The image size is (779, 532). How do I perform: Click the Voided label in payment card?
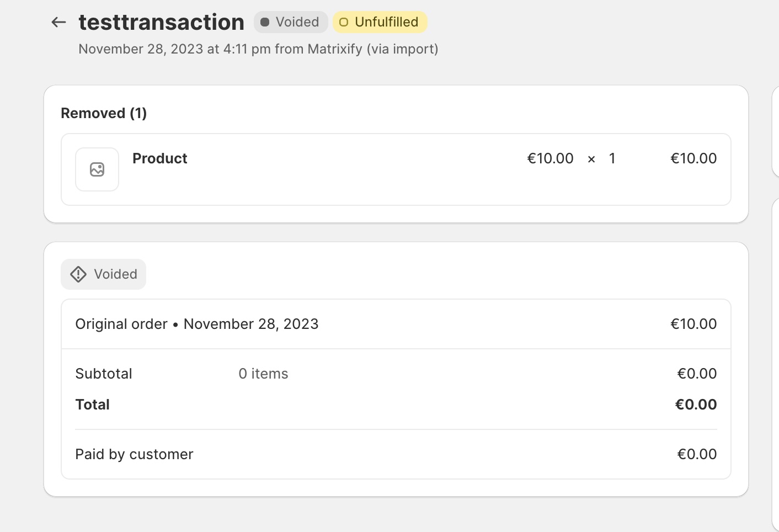click(x=115, y=274)
